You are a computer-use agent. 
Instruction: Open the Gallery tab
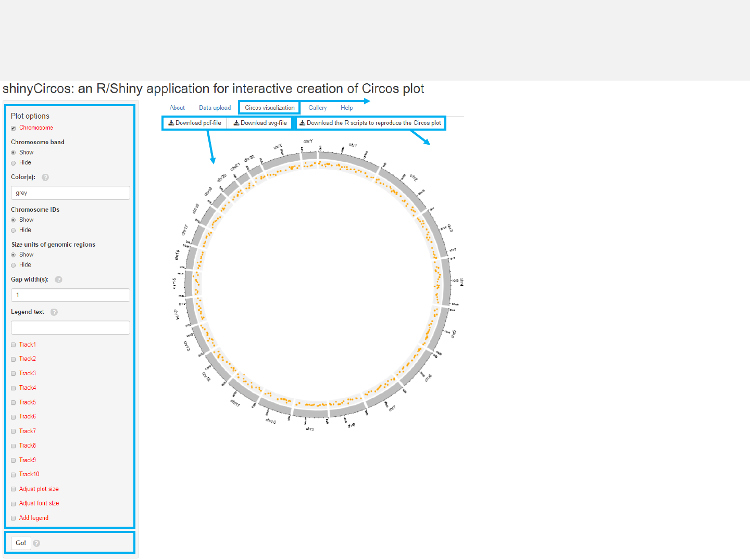[x=318, y=108]
